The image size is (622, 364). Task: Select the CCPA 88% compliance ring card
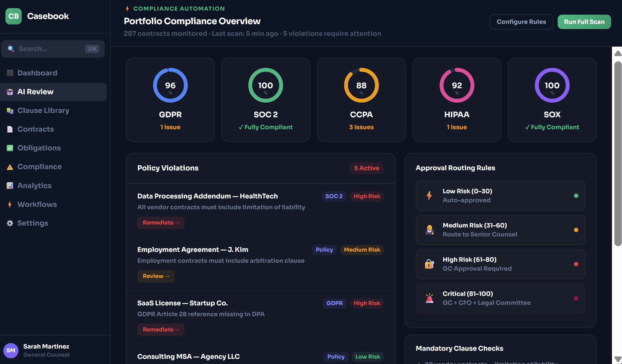(x=361, y=99)
